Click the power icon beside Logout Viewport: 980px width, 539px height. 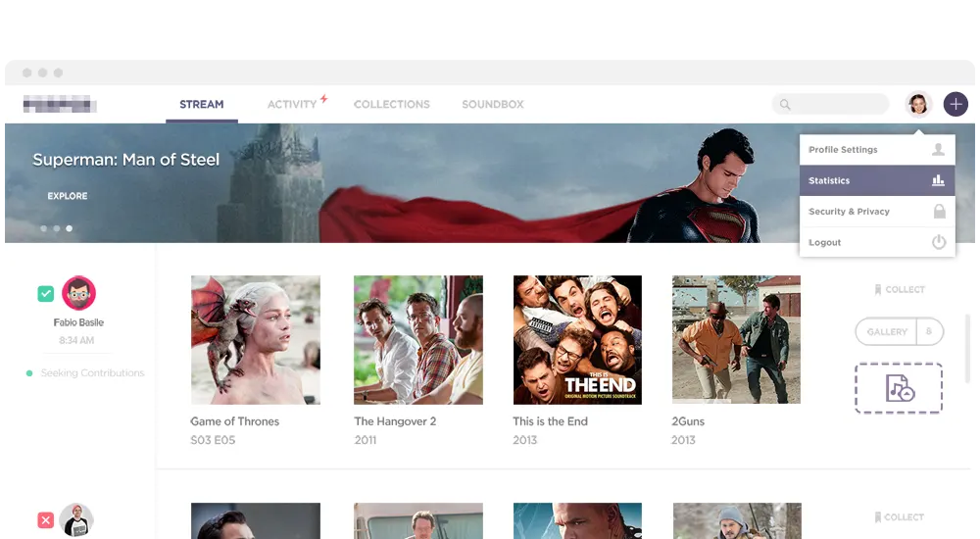939,242
